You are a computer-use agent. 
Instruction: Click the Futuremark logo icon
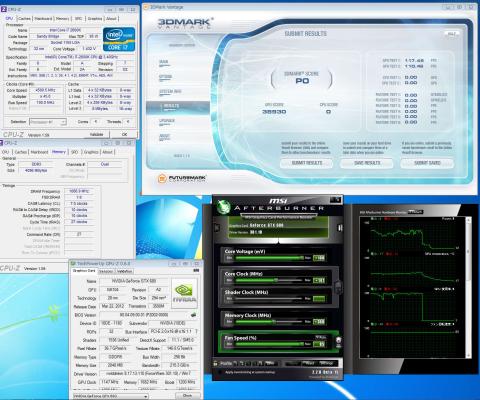point(162,179)
